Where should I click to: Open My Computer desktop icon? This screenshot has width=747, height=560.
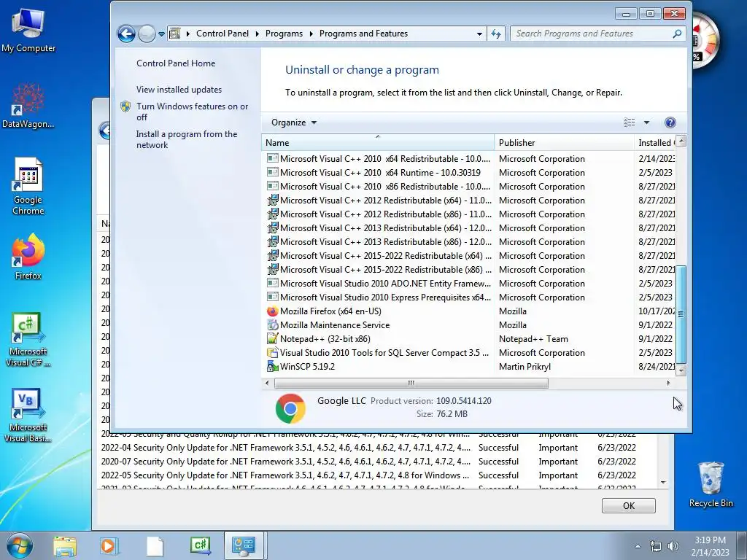tap(28, 31)
